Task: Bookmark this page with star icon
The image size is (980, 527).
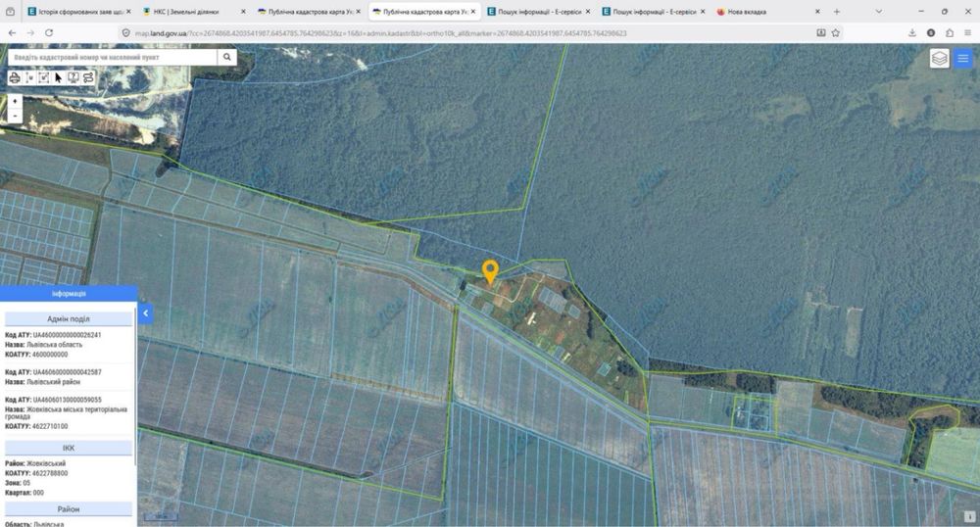Action: click(836, 32)
